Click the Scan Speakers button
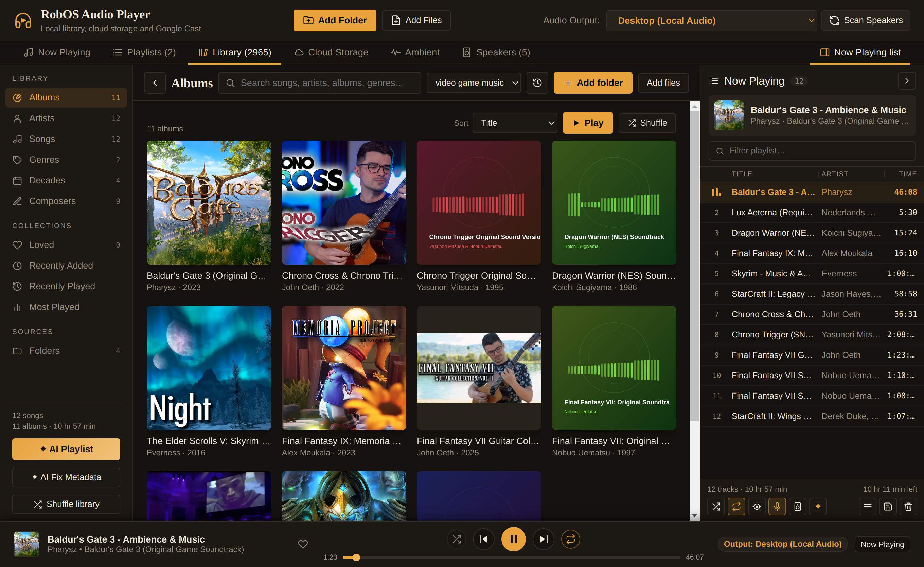This screenshot has height=567, width=924. click(x=866, y=20)
